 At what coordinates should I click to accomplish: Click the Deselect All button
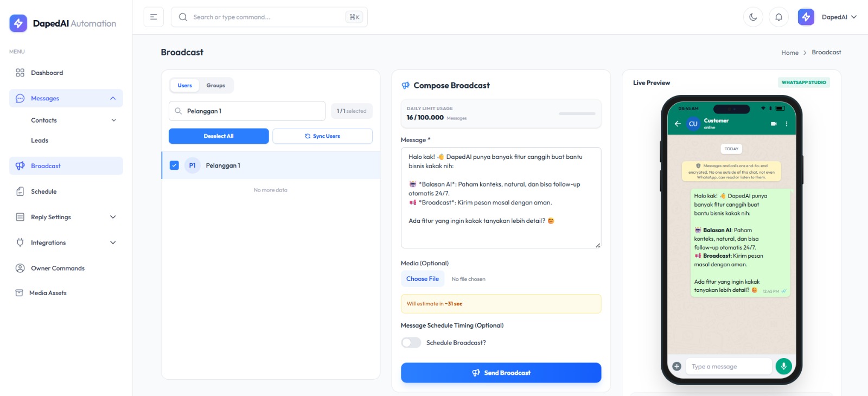219,136
